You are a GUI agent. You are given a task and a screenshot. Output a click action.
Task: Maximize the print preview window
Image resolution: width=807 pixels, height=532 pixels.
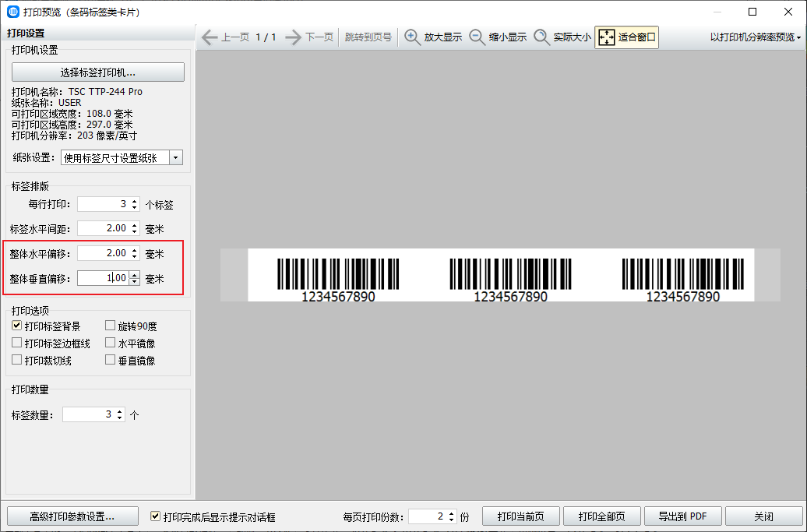tap(752, 12)
